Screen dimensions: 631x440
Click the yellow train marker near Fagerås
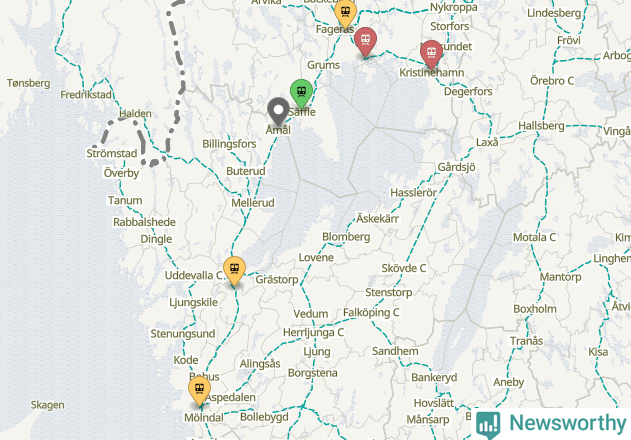tap(345, 13)
